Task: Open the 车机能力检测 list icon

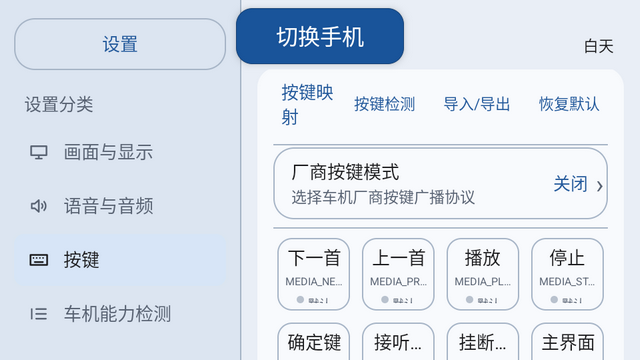Action: (x=39, y=314)
